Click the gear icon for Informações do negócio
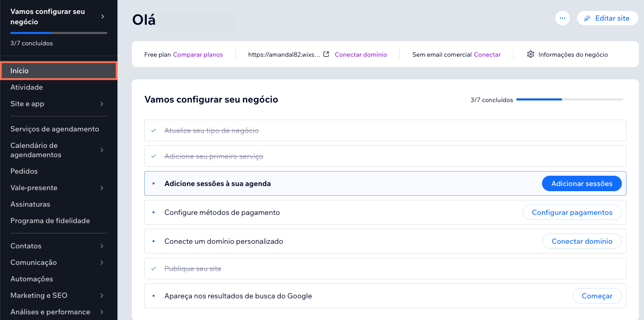The image size is (644, 320). [x=531, y=54]
